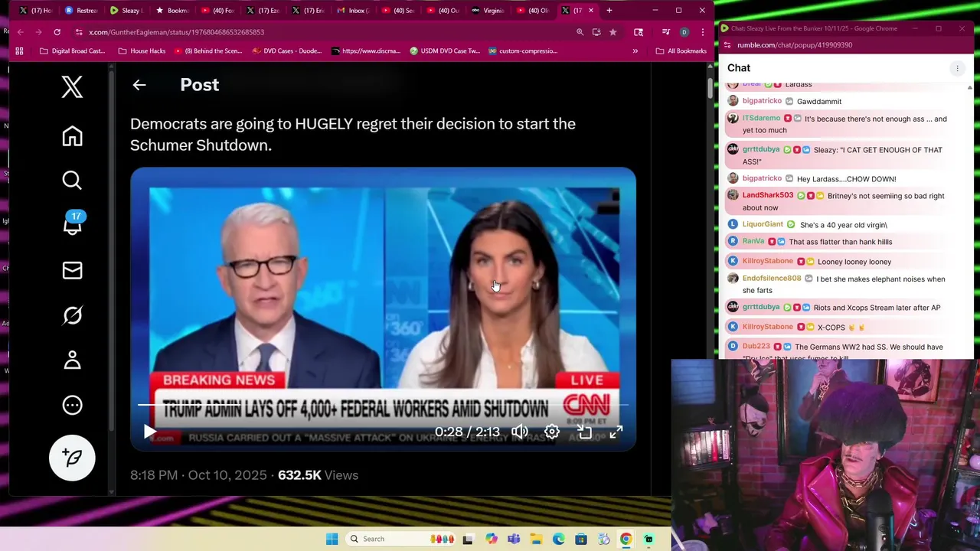Open the Windows Start menu

point(332,539)
